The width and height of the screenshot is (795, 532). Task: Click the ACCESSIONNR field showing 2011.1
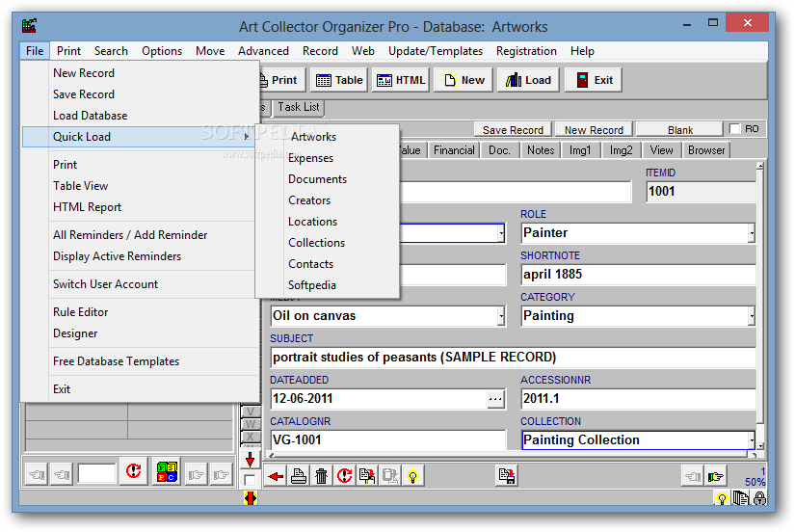click(x=638, y=399)
